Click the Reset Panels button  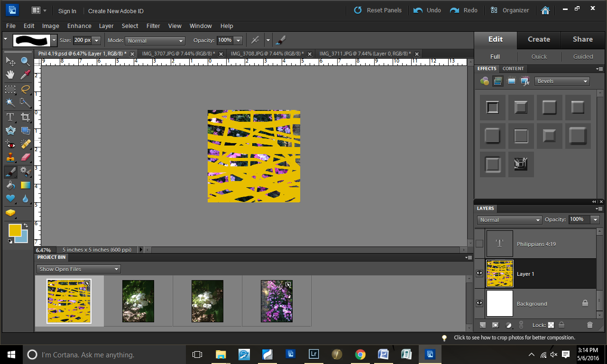click(377, 10)
